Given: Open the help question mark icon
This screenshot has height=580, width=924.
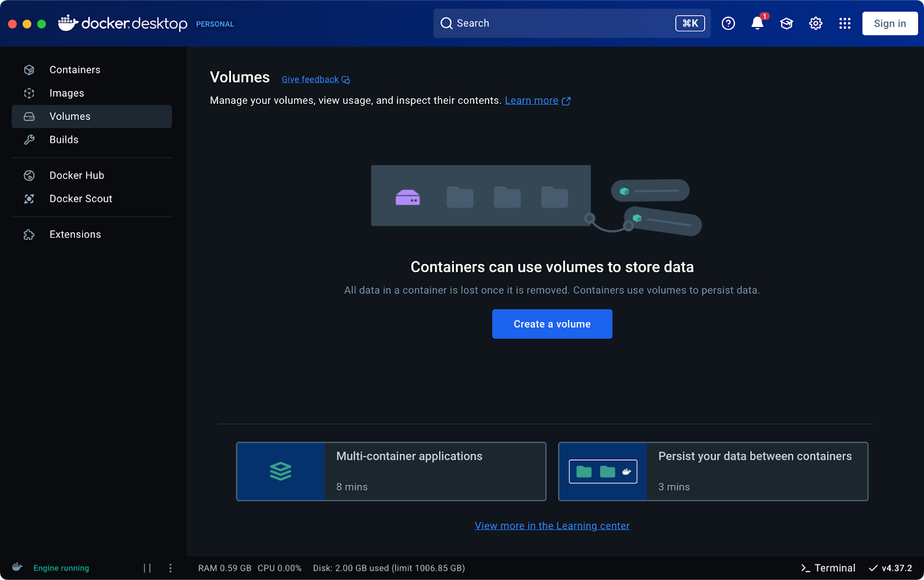Looking at the screenshot, I should tap(728, 24).
